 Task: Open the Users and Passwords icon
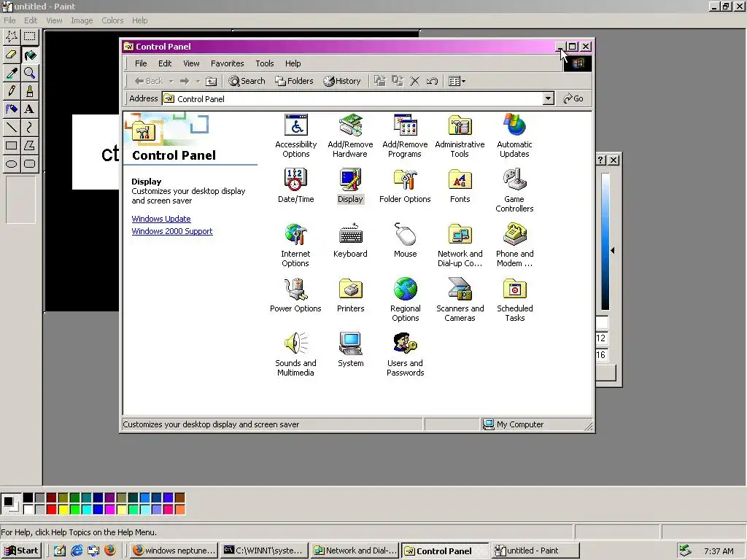405,354
